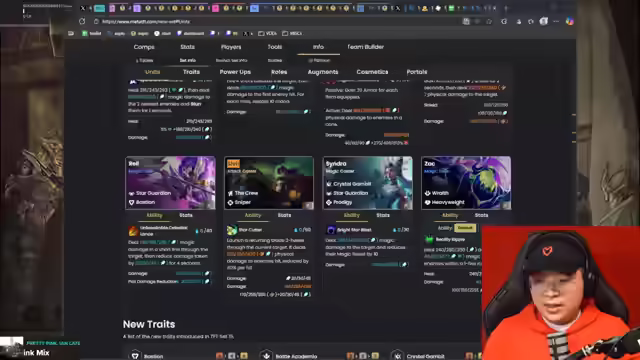
Task: Click the Star Cutter ability icon
Action: tap(232, 230)
